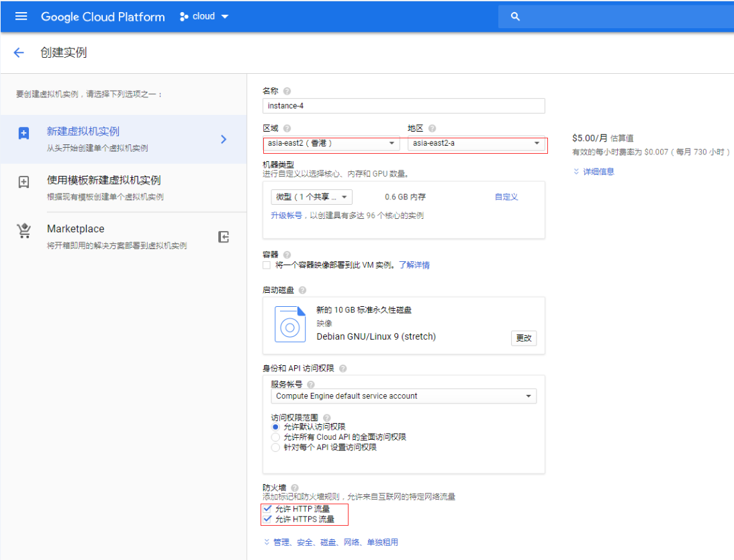Click the 升级帐号 link
Viewport: 734px width, 560px height.
[x=287, y=216]
